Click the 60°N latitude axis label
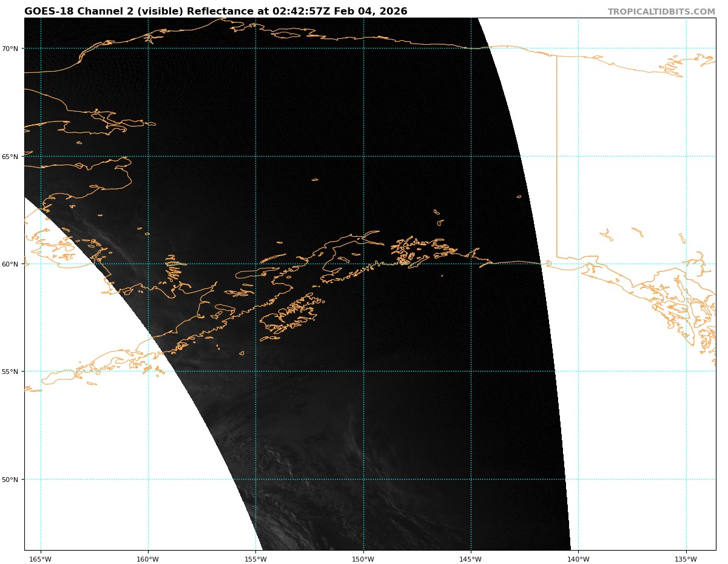 (x=13, y=264)
